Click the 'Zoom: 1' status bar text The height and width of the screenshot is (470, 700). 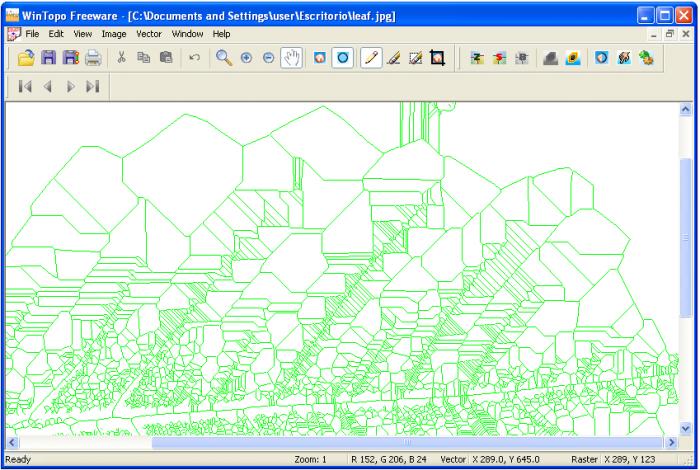click(310, 459)
